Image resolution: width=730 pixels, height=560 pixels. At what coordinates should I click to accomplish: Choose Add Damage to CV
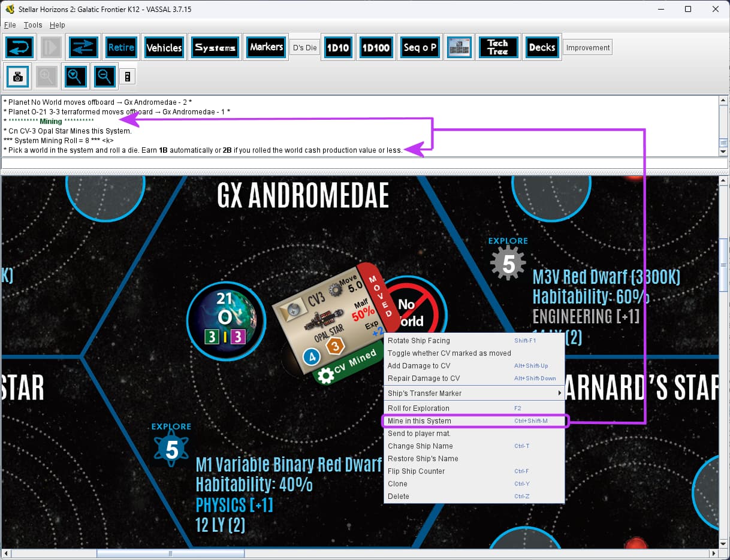coord(474,366)
